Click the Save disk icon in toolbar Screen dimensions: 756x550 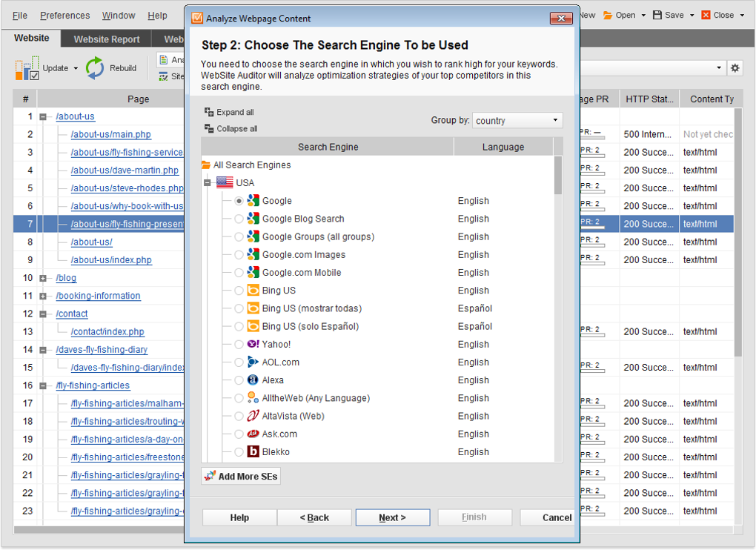[657, 15]
